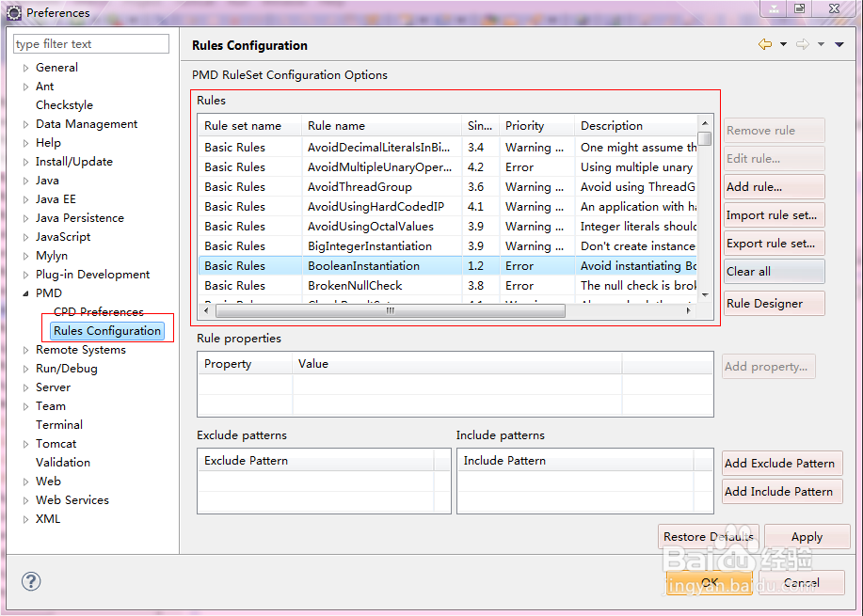Click the rules table scroll down arrow
Image resolution: width=863 pixels, height=616 pixels.
(x=705, y=294)
